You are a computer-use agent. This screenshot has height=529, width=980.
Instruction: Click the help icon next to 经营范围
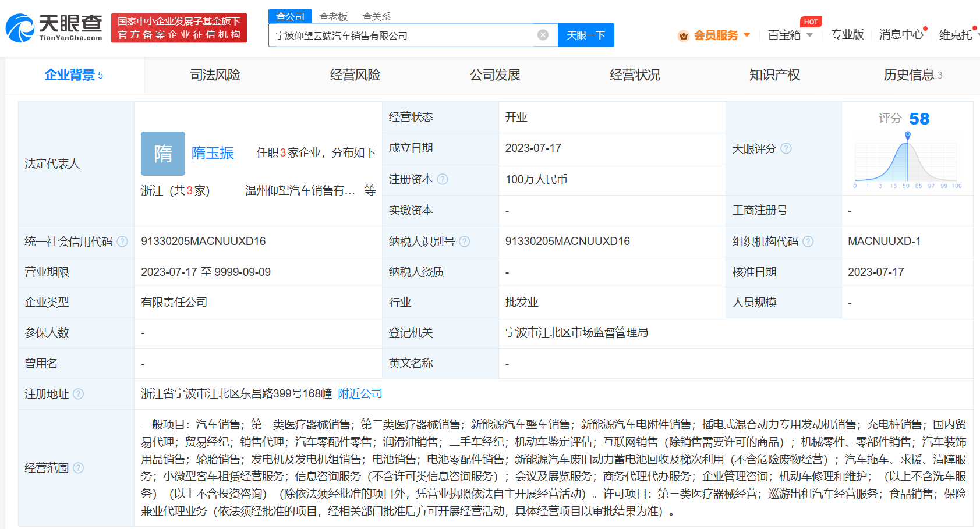point(80,468)
